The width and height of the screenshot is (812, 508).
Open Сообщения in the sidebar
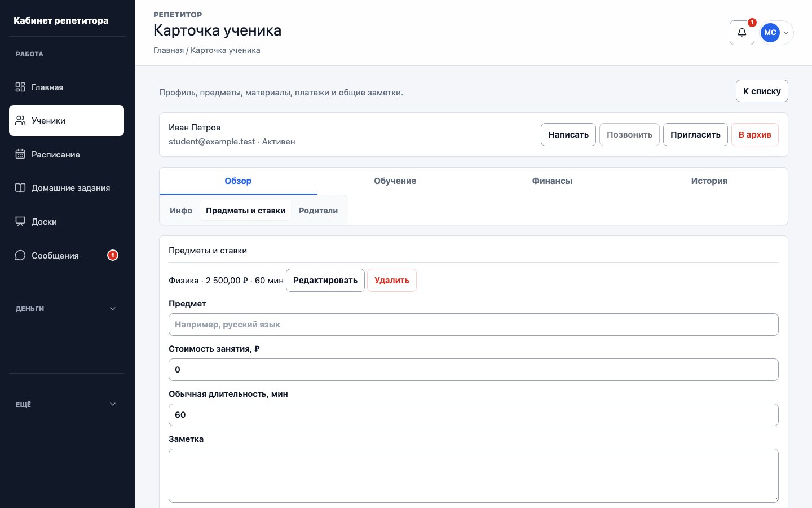67,255
